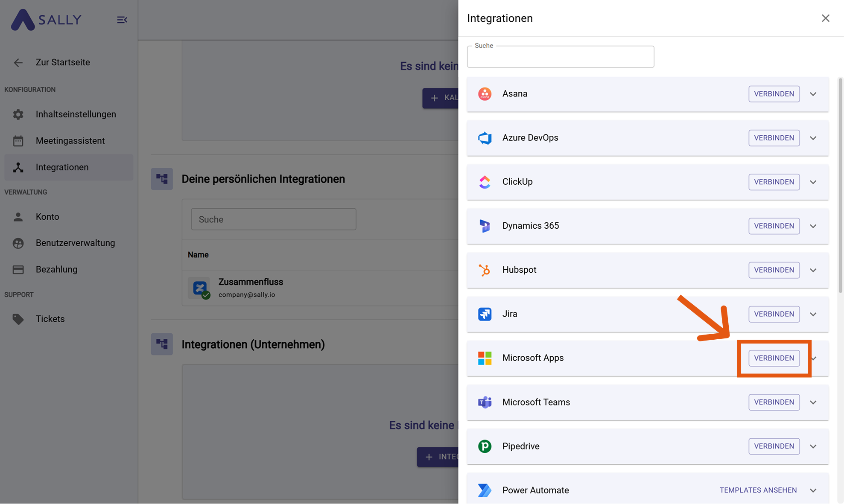
Task: Expand the ClickUp row chevron
Action: click(x=813, y=182)
